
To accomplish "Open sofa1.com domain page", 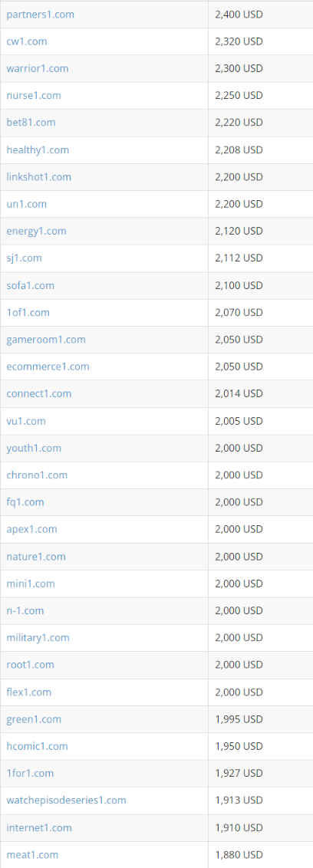I will click(x=30, y=286).
